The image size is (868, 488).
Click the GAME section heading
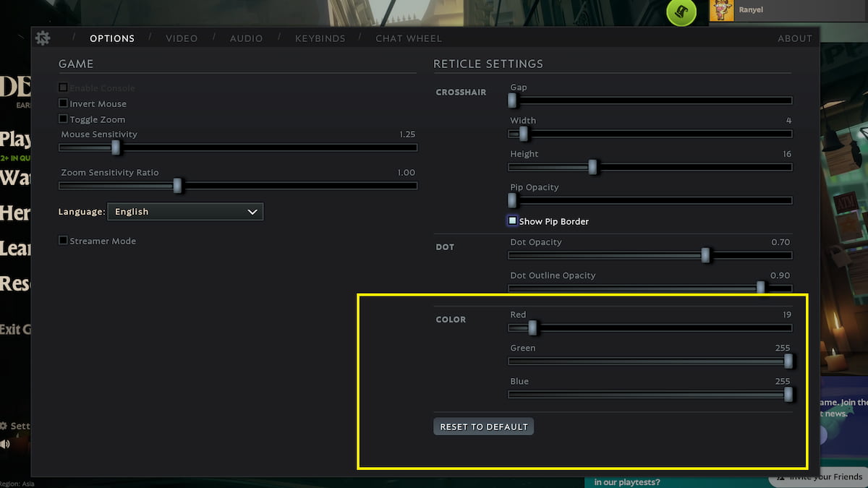[x=76, y=64]
